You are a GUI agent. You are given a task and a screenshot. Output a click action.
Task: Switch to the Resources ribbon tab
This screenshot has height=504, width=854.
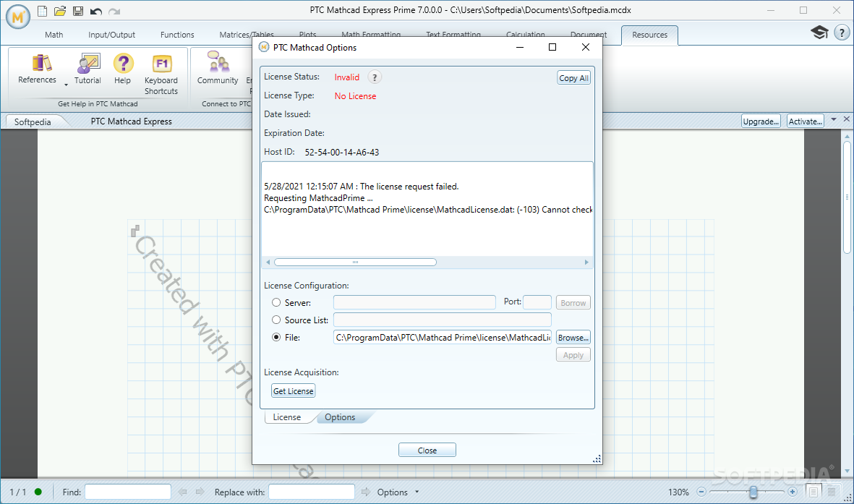(650, 35)
